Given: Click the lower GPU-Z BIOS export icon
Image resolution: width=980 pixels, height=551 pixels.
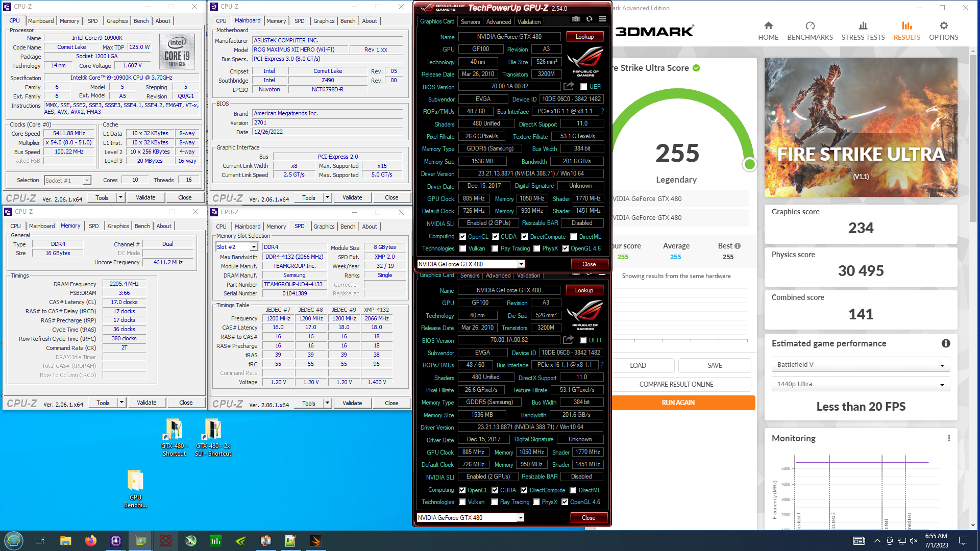Looking at the screenshot, I should 569,340.
